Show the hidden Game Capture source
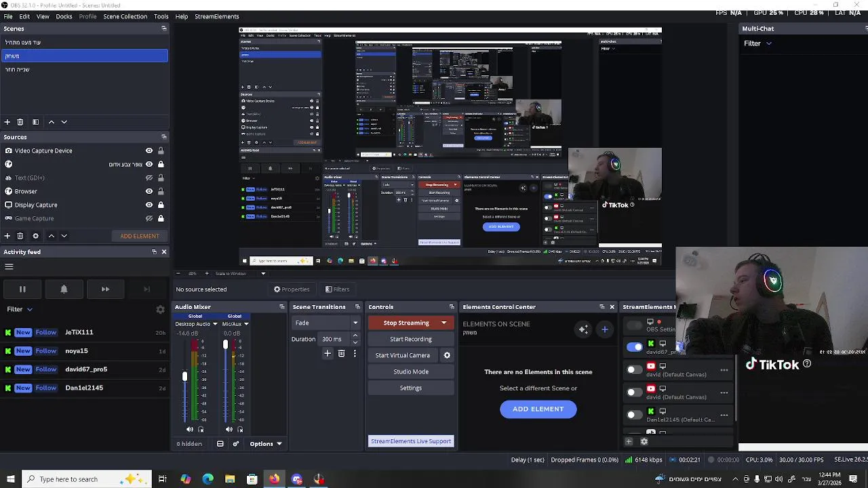Image resolution: width=868 pixels, height=488 pixels. coord(149,218)
